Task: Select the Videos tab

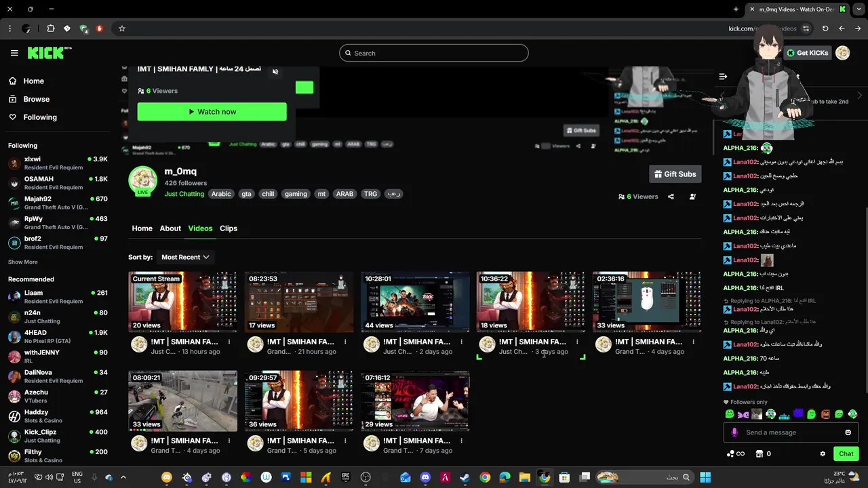Action: point(200,228)
